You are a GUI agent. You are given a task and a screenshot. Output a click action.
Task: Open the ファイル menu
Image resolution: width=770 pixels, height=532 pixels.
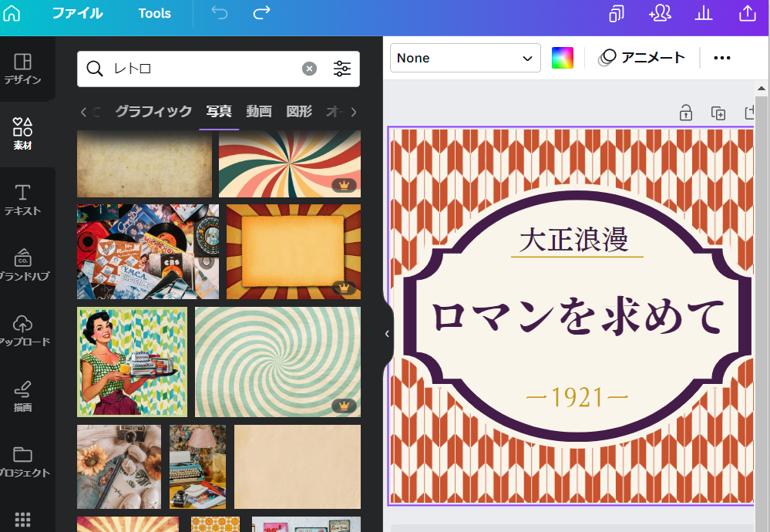tap(78, 13)
